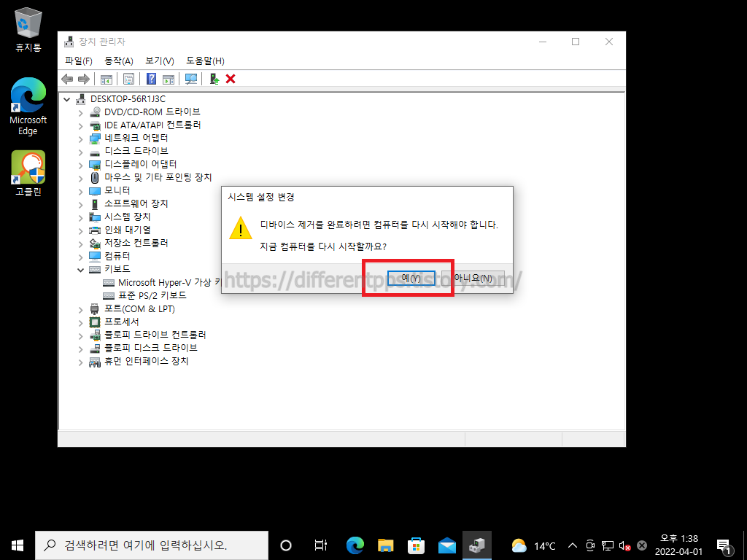Click the Device Manager taskbar icon
Image resolution: width=747 pixels, height=560 pixels.
477,545
